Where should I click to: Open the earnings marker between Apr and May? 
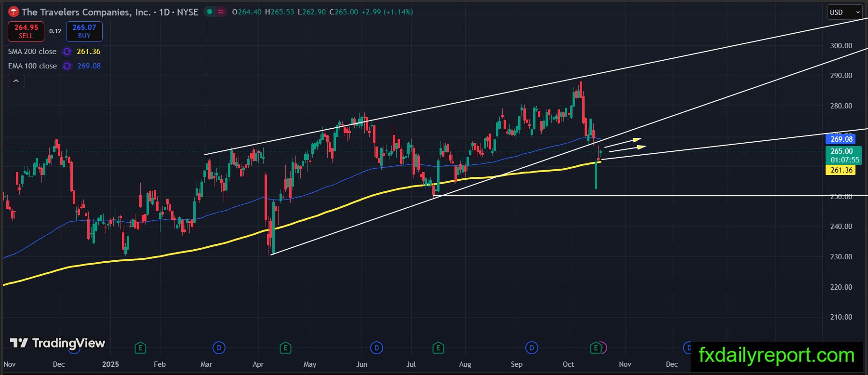[x=285, y=347]
